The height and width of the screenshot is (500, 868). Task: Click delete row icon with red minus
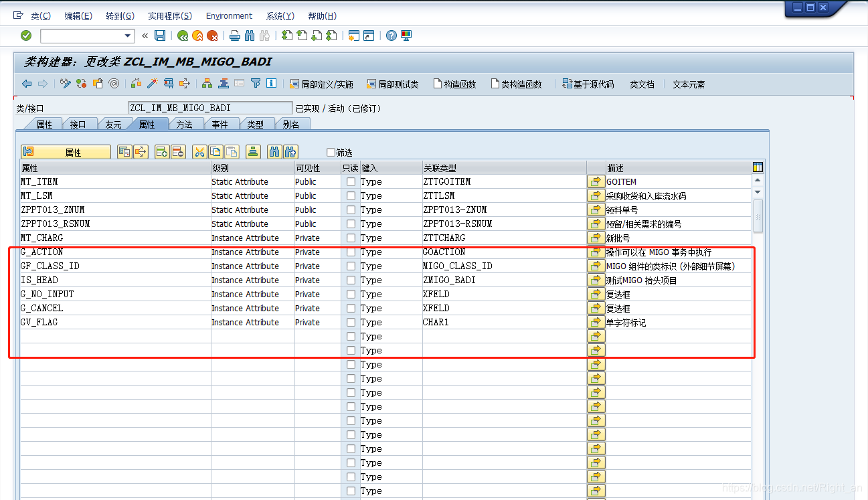pyautogui.click(x=178, y=152)
